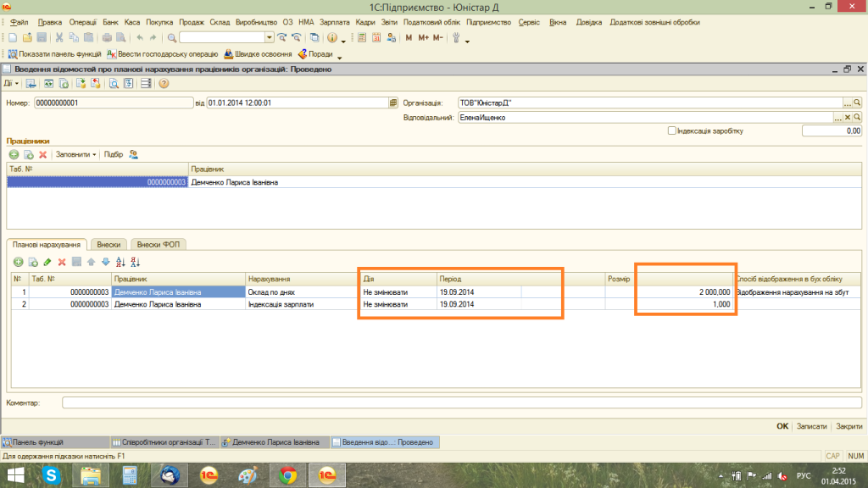Click Ввести господарську операцію button
The width and height of the screenshot is (868, 488).
(162, 54)
